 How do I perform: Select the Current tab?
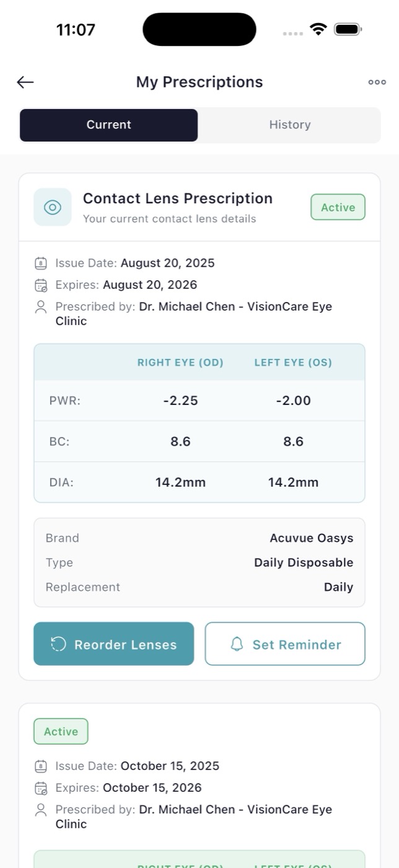pos(108,125)
